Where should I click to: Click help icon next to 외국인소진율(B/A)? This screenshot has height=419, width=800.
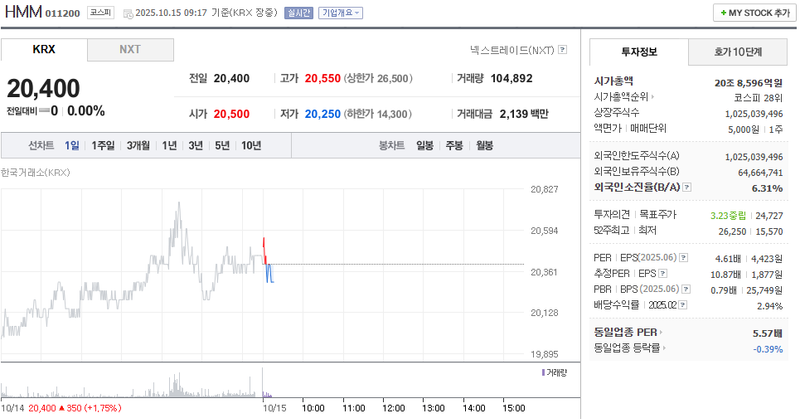pyautogui.click(x=686, y=186)
